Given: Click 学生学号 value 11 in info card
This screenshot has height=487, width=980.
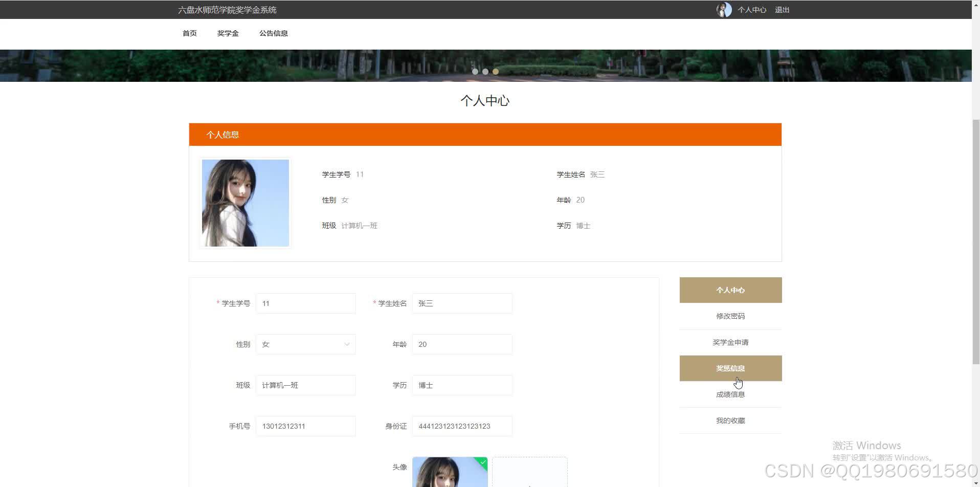Looking at the screenshot, I should click(360, 174).
